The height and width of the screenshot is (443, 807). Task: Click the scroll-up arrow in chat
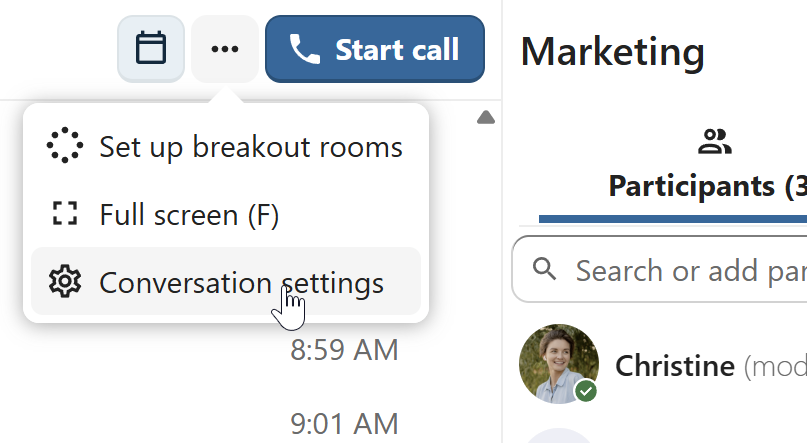click(x=486, y=118)
